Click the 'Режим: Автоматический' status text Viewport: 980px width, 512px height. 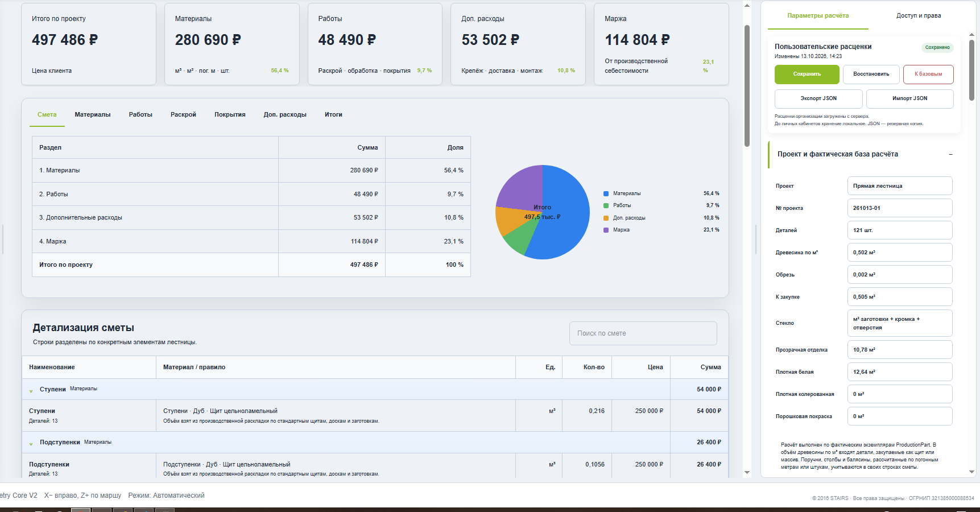click(x=166, y=496)
